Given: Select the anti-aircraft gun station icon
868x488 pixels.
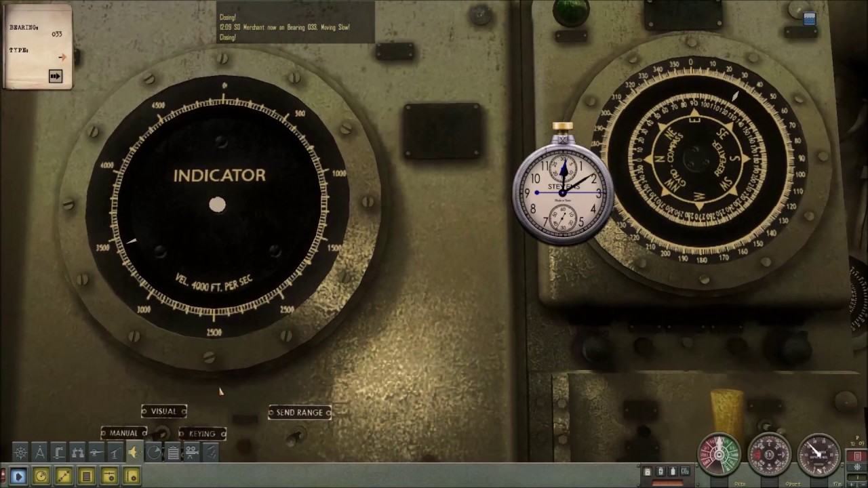Looking at the screenshot, I should pos(115,452).
